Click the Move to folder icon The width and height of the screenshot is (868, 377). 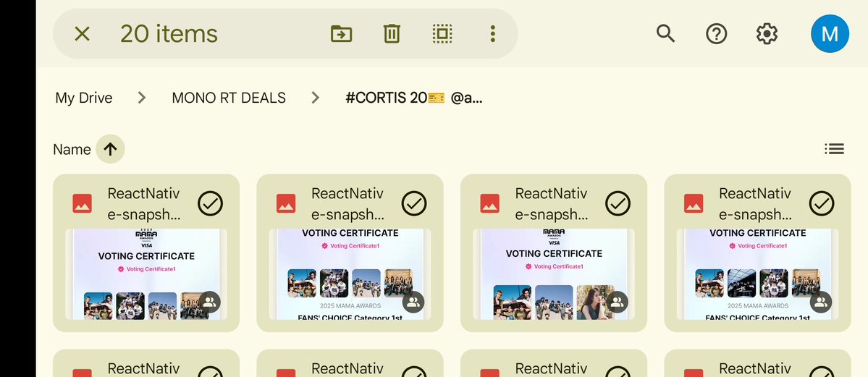pos(341,34)
